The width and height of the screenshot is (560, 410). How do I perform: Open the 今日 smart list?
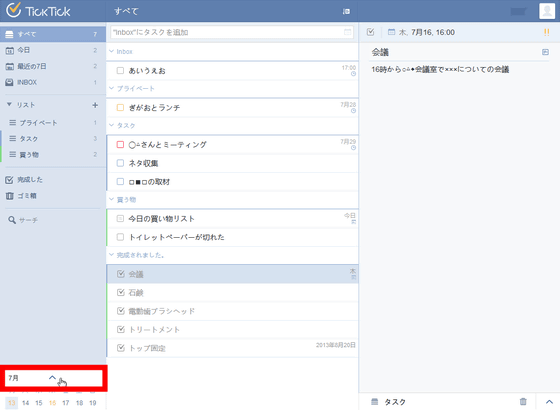[x=53, y=50]
